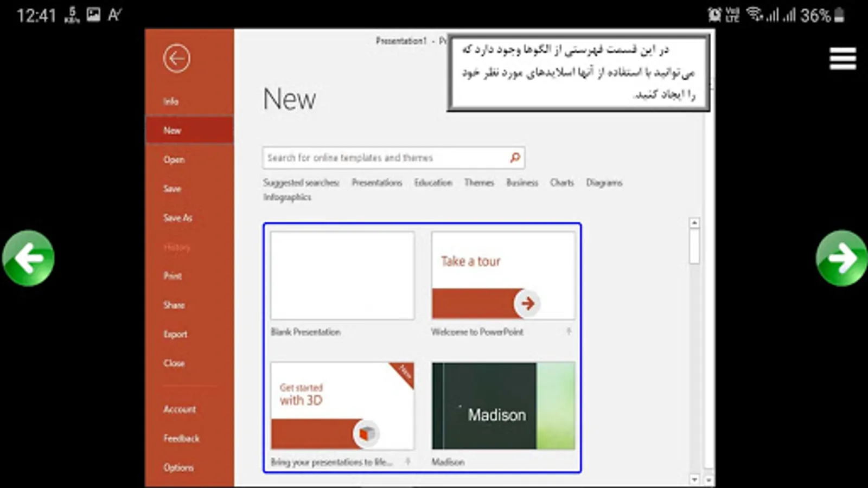The height and width of the screenshot is (488, 868).
Task: Open PowerPoint Options
Action: 178,467
